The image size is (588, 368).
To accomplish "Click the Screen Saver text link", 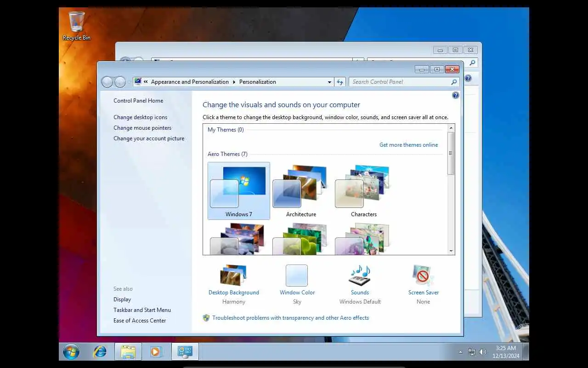I will tap(424, 293).
